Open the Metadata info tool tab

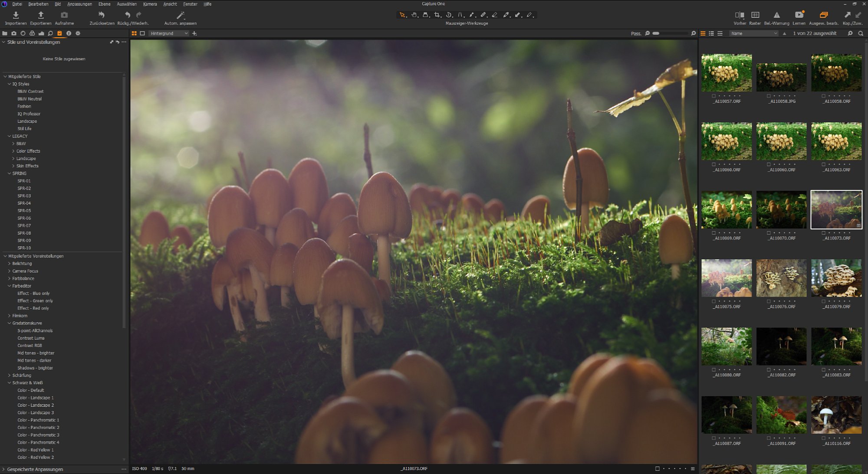point(69,33)
